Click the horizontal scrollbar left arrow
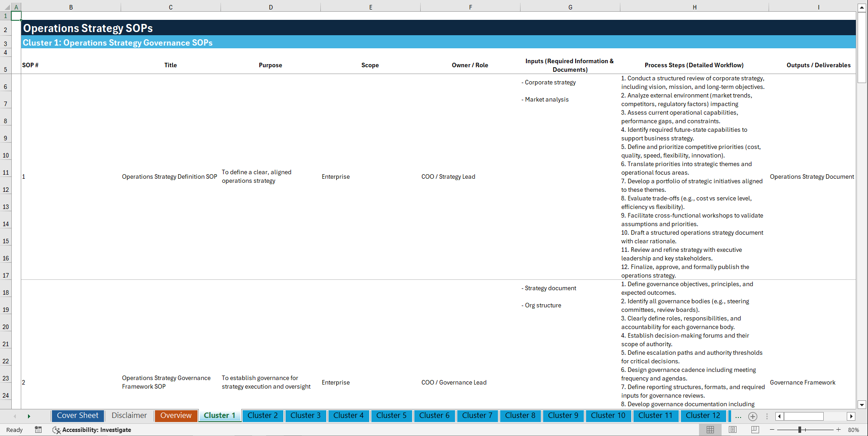Viewport: 868px width, 436px height. [779, 416]
